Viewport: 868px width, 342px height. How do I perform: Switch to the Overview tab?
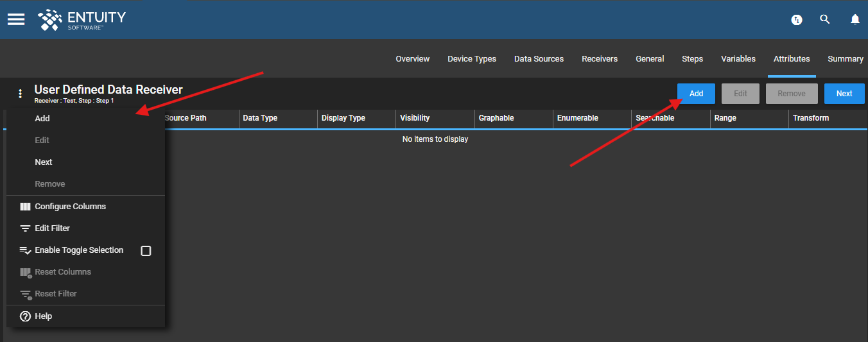tap(412, 59)
